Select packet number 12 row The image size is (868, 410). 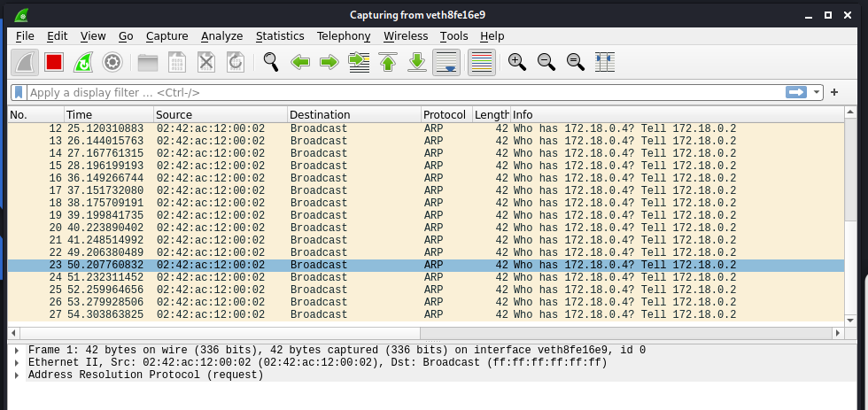click(x=426, y=129)
